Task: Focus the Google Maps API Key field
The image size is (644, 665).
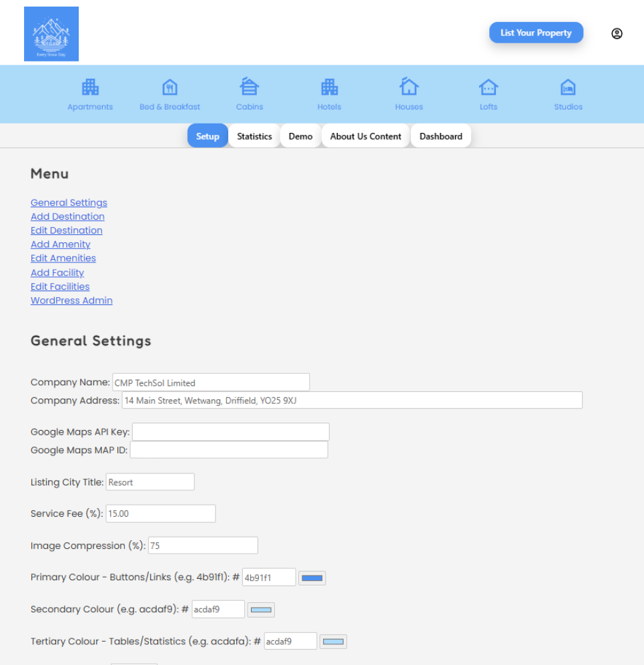Action: [231, 432]
